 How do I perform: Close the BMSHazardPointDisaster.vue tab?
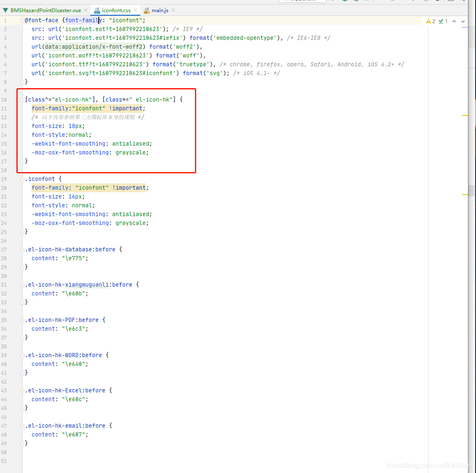pyautogui.click(x=86, y=10)
